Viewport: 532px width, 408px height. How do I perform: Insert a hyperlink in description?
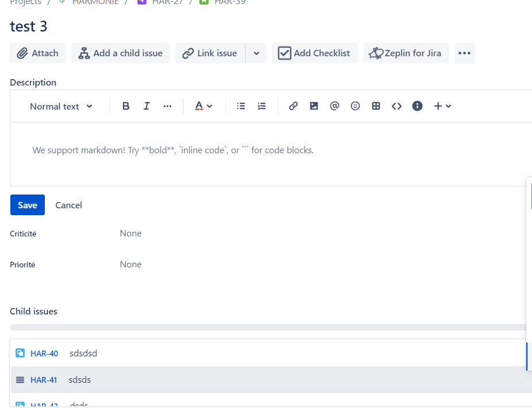(293, 106)
